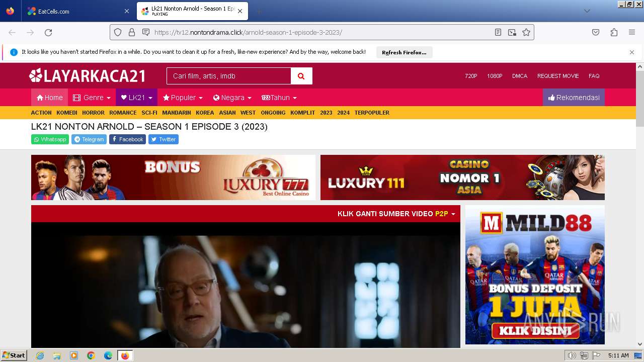Screen dimensions: 644x362
Task: Dismiss the Refresh Firefox notification bar
Action: tap(632, 52)
